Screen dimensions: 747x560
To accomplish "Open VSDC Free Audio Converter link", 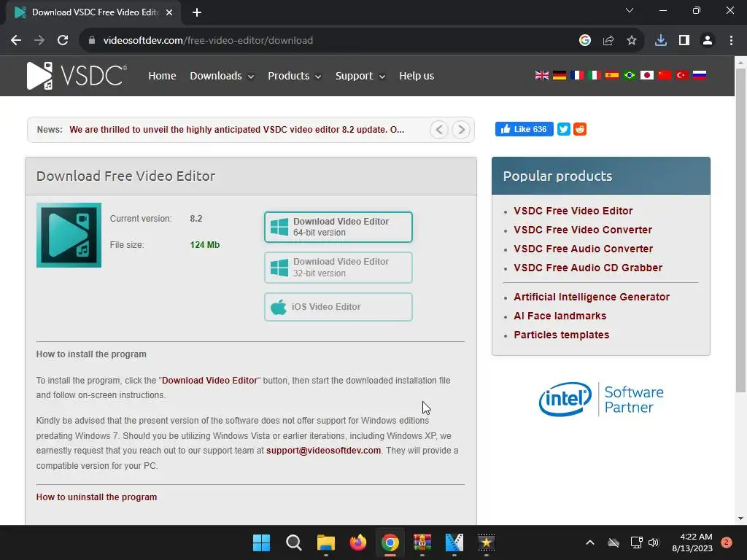I will [583, 249].
